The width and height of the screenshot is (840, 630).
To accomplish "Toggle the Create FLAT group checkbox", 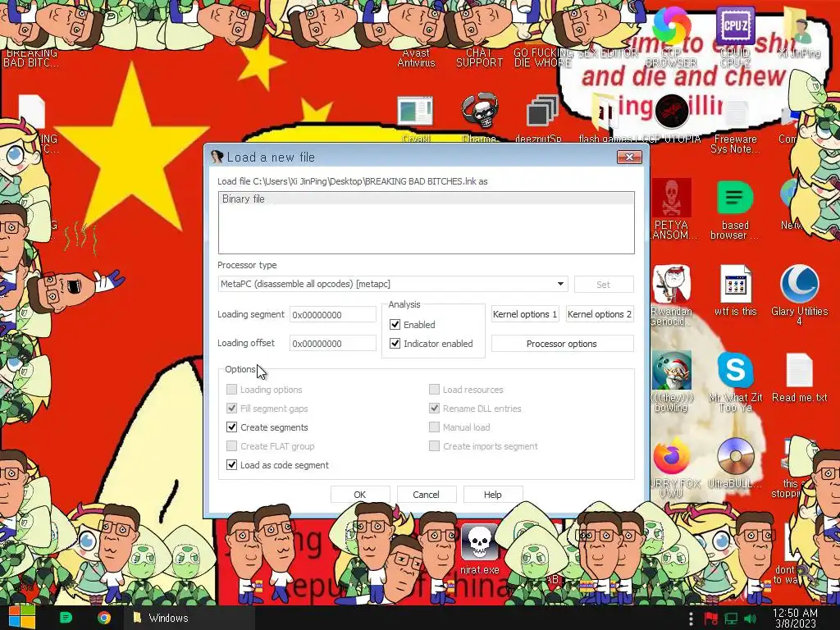I will point(231,445).
